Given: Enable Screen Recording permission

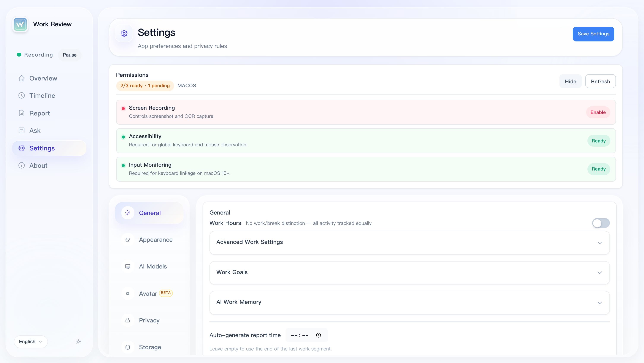Looking at the screenshot, I should pyautogui.click(x=598, y=112).
